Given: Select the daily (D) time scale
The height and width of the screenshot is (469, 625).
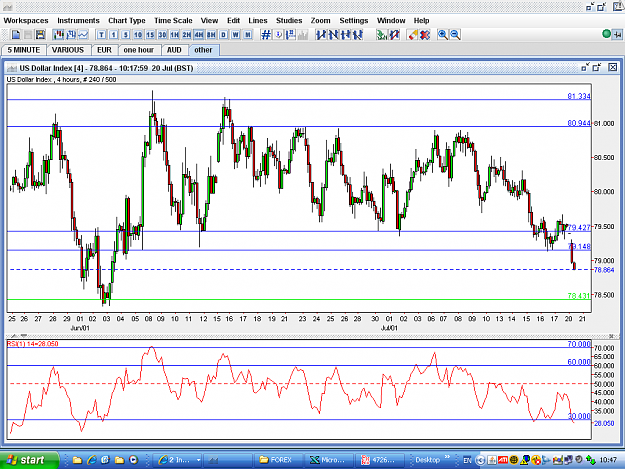Looking at the screenshot, I should tap(223, 35).
